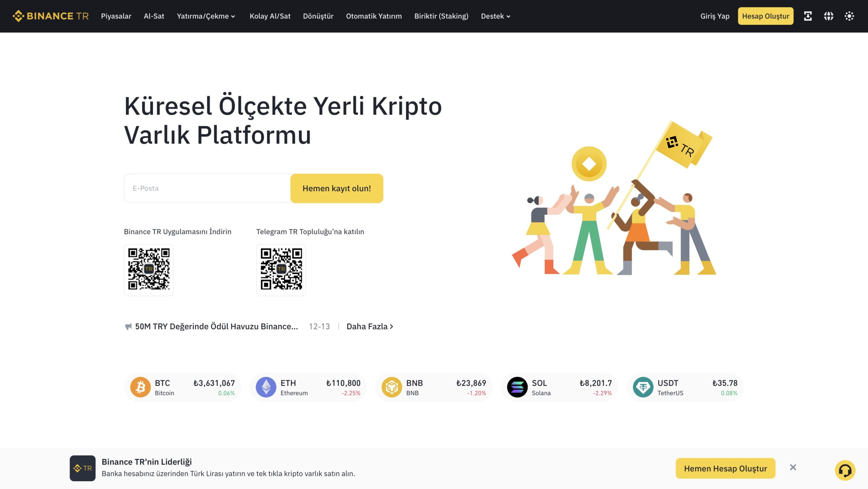Click the Bitcoin coin icon
This screenshot has width=868, height=489.
pos(140,387)
